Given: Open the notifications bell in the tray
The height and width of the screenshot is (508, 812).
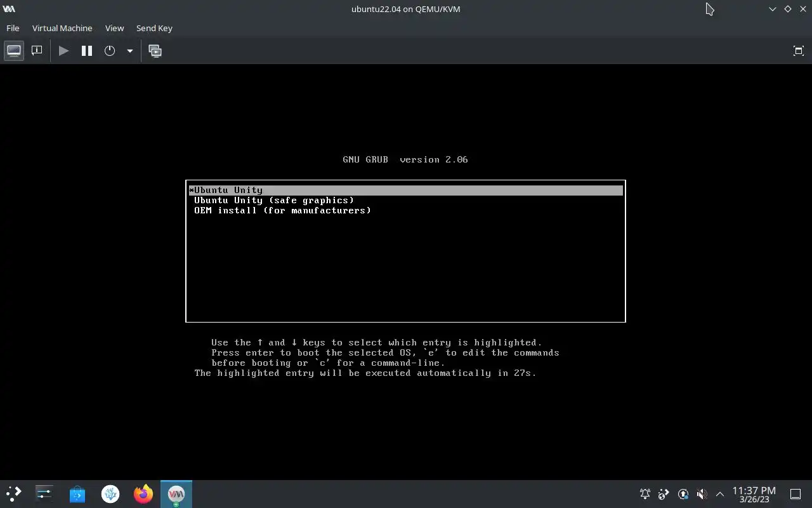Looking at the screenshot, I should click(645, 494).
